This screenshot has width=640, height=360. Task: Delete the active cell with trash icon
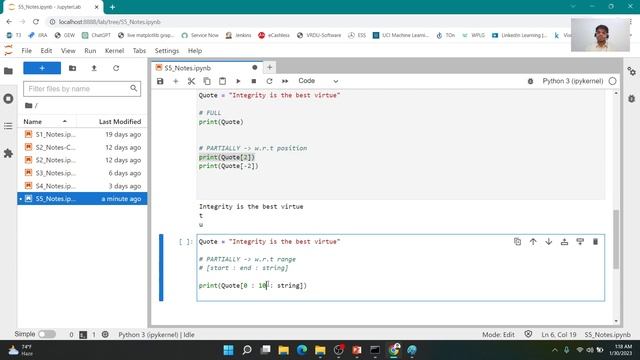pyautogui.click(x=596, y=242)
